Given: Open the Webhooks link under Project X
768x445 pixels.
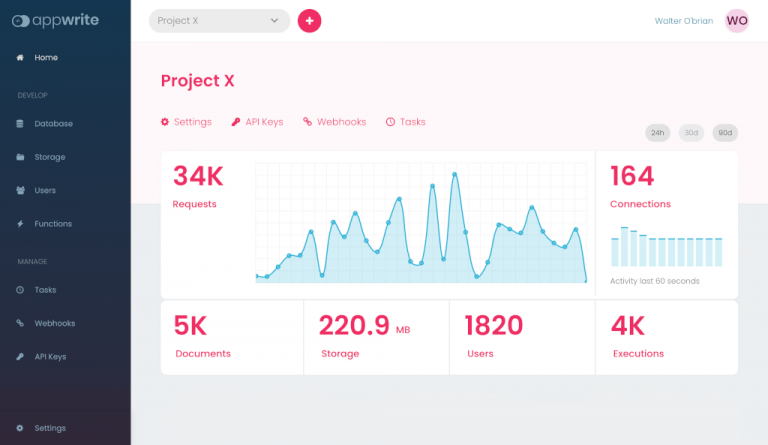Looking at the screenshot, I should (x=335, y=122).
